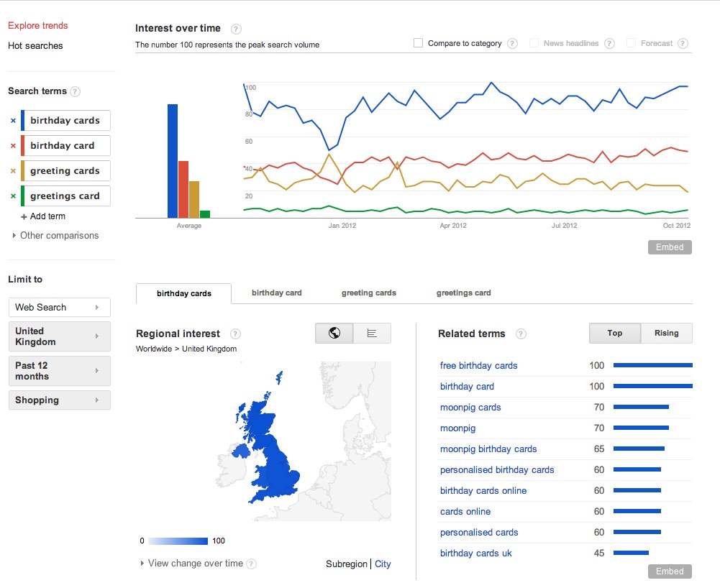Open help icon beside Search terms
The image size is (720, 588).
coord(76,91)
